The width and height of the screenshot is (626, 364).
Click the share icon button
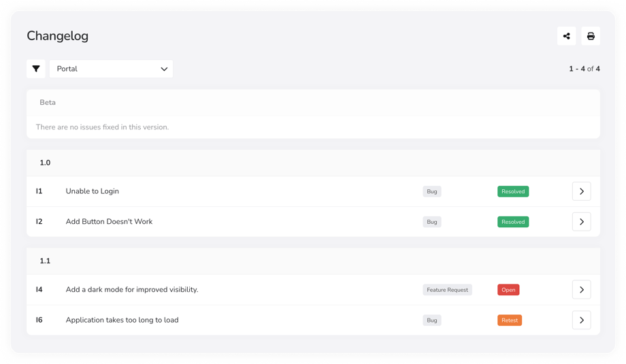coord(566,36)
